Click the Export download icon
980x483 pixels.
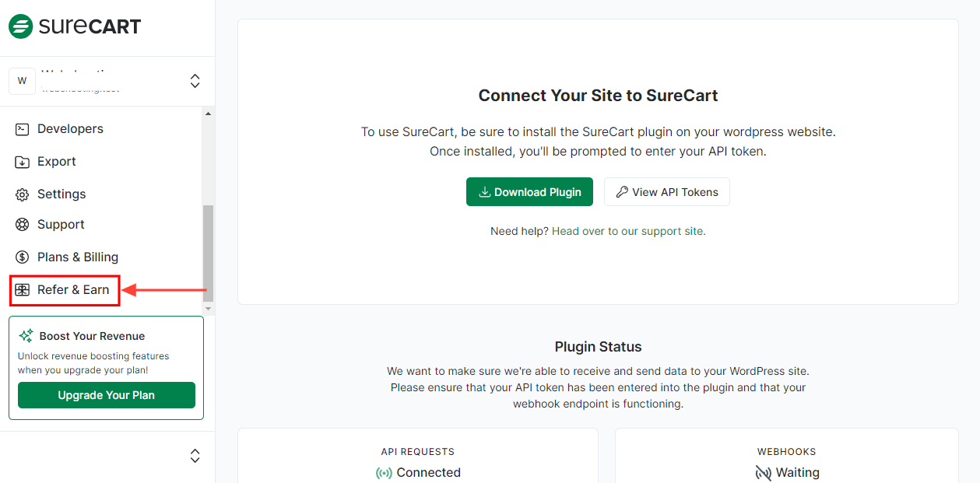(23, 162)
